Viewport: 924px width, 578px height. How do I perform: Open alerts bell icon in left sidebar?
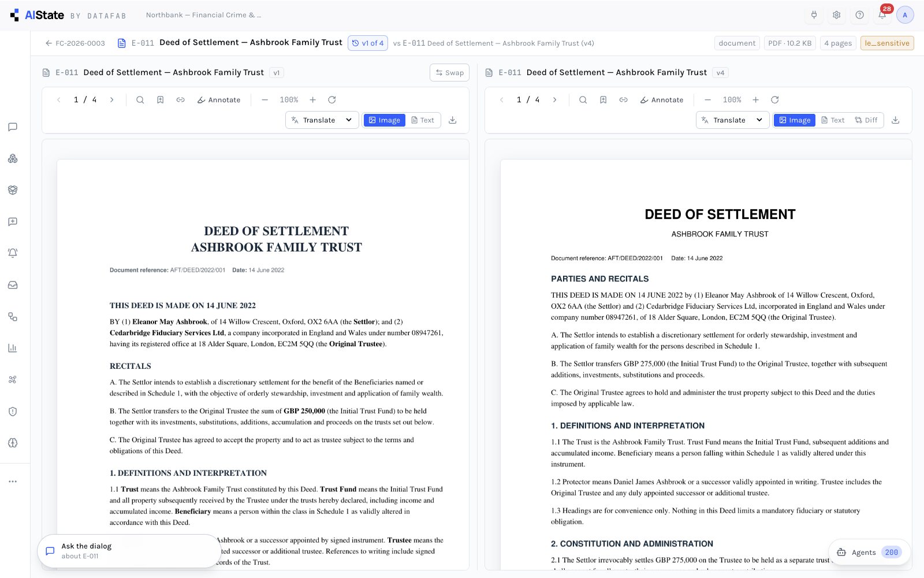(13, 253)
